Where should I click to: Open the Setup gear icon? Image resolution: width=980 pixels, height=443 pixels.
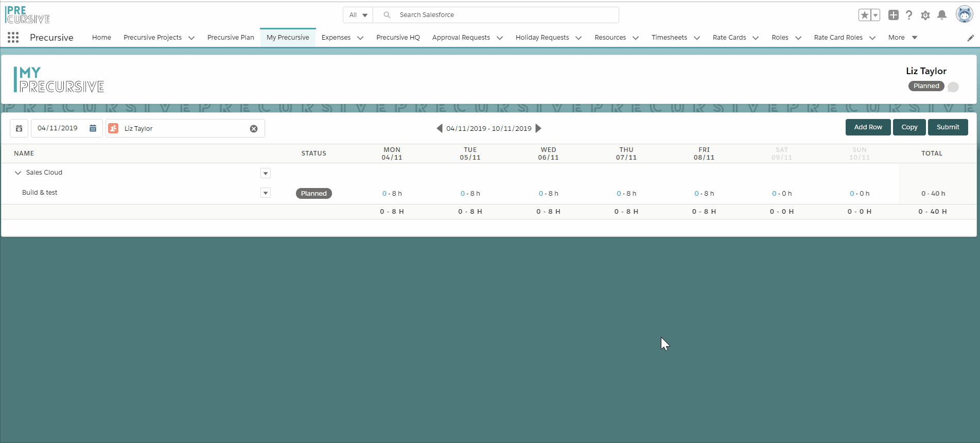(925, 15)
